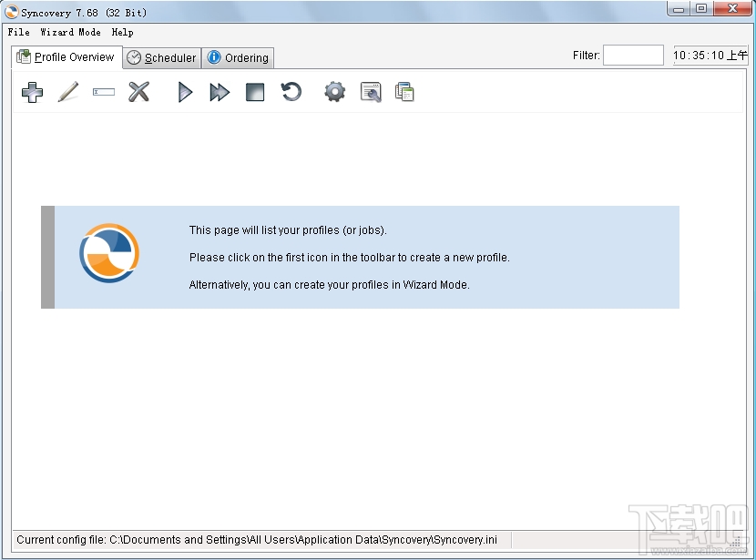Click the plus icon to add a profile
756x560 pixels.
(32, 92)
